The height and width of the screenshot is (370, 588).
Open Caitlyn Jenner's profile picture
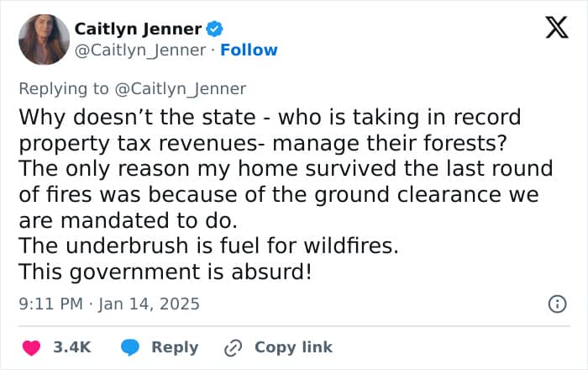(44, 40)
